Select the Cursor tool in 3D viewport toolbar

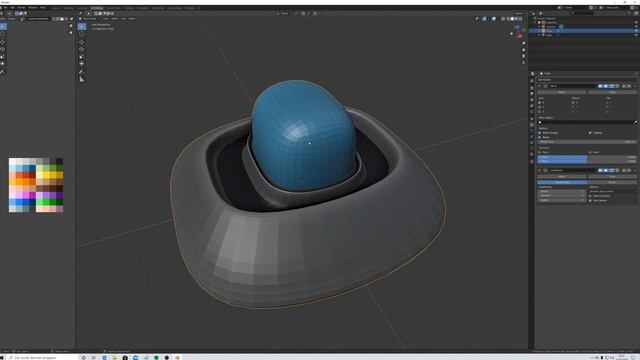pyautogui.click(x=82, y=34)
